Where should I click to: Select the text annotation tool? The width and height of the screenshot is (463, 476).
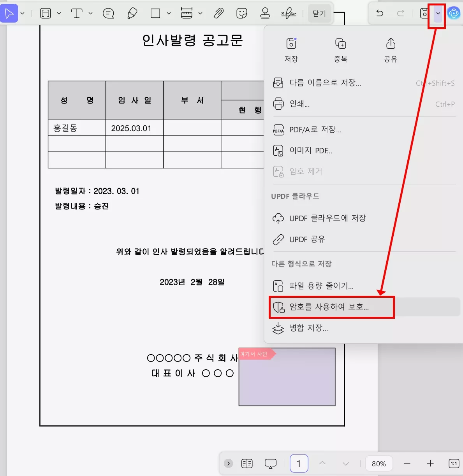click(77, 13)
